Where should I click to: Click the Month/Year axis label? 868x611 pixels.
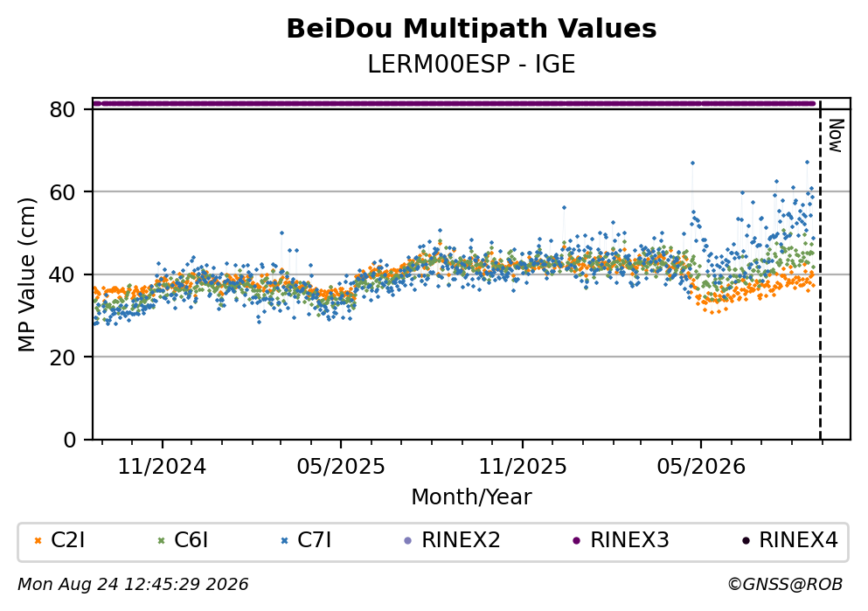click(471, 497)
